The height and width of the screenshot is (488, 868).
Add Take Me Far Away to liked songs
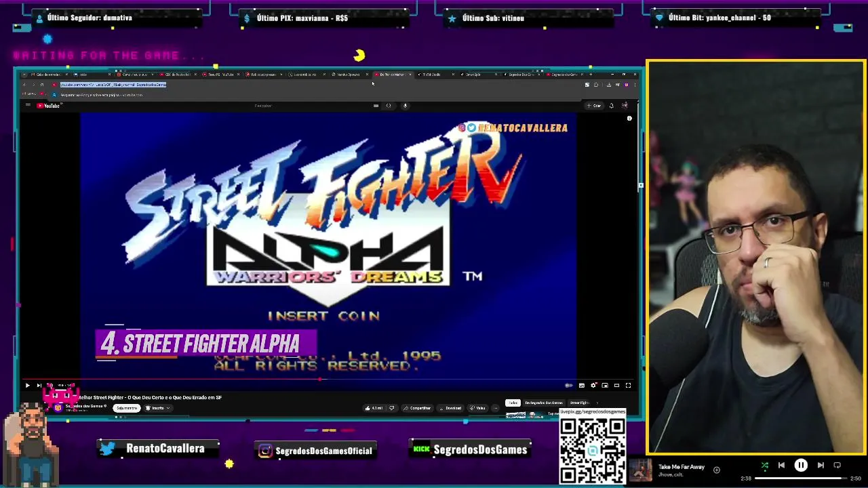coord(717,470)
